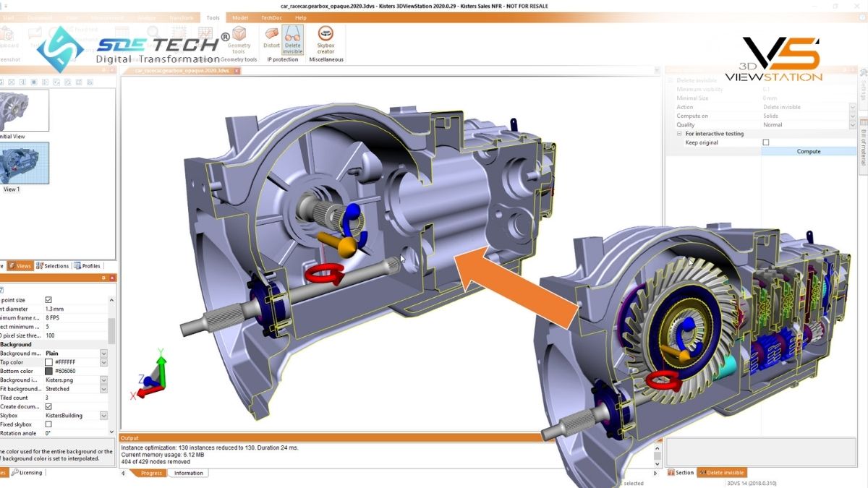Image resolution: width=868 pixels, height=488 pixels.
Task: Open the Tools ribbon tab
Action: pos(213,17)
